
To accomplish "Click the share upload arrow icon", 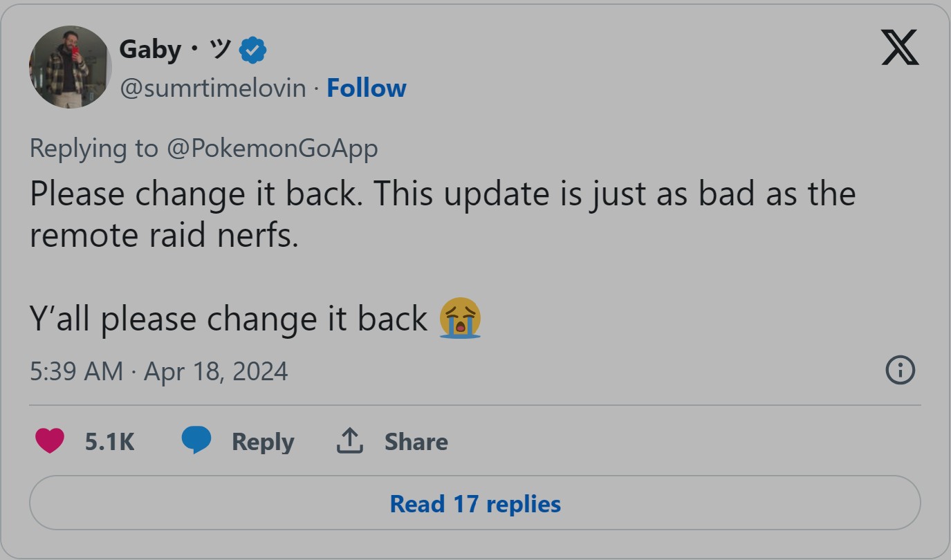I will (x=350, y=441).
